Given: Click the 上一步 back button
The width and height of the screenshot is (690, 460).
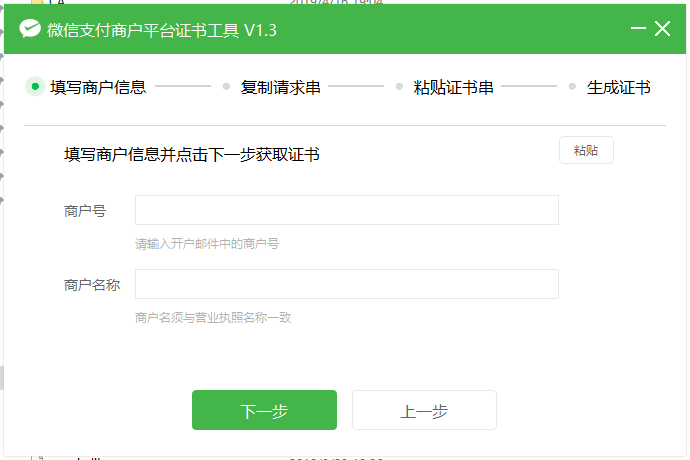Looking at the screenshot, I should (x=424, y=410).
